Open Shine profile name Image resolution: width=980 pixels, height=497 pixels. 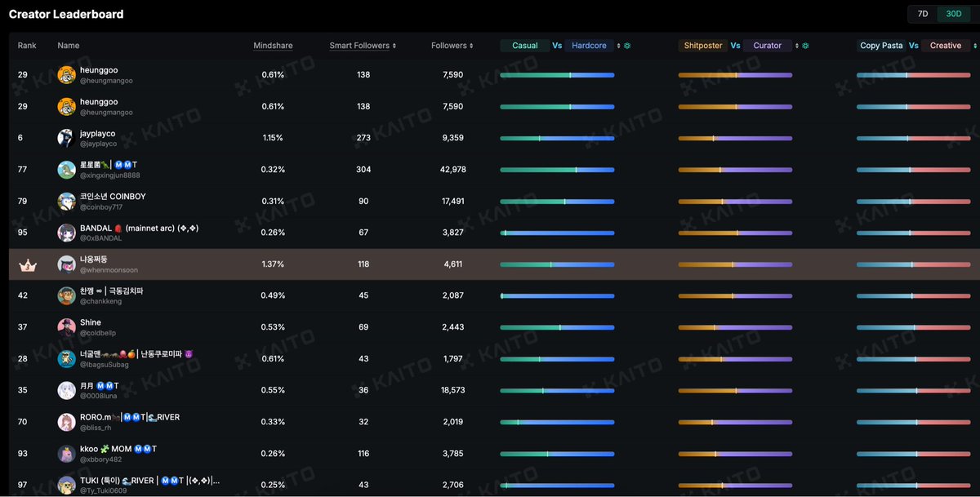[x=91, y=322]
